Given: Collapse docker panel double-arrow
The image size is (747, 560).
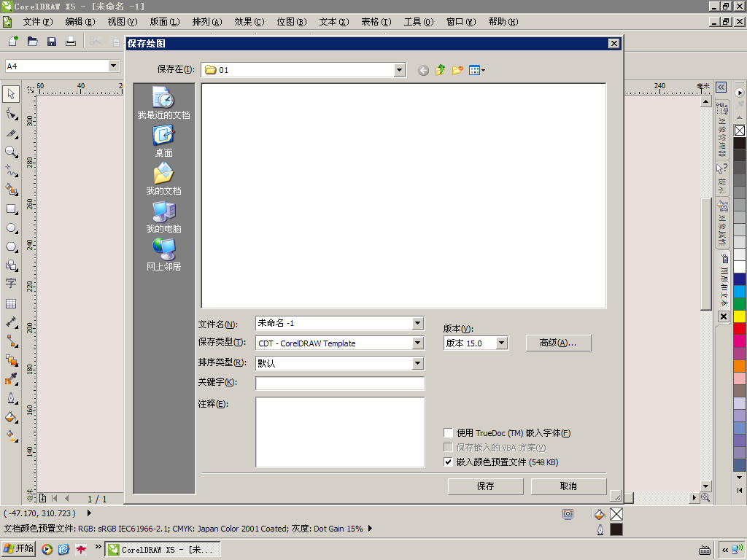Looking at the screenshot, I should (x=721, y=87).
